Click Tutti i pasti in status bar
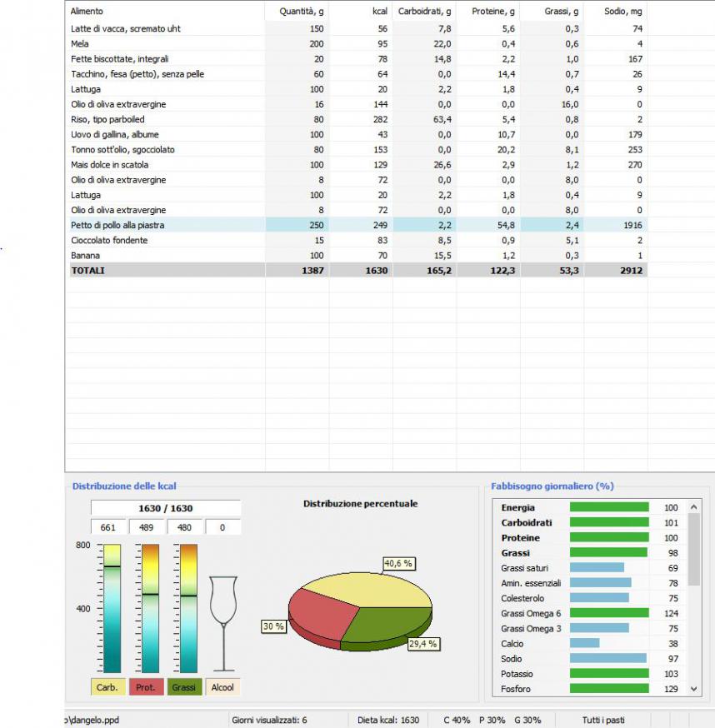The width and height of the screenshot is (715, 728). coord(602,720)
